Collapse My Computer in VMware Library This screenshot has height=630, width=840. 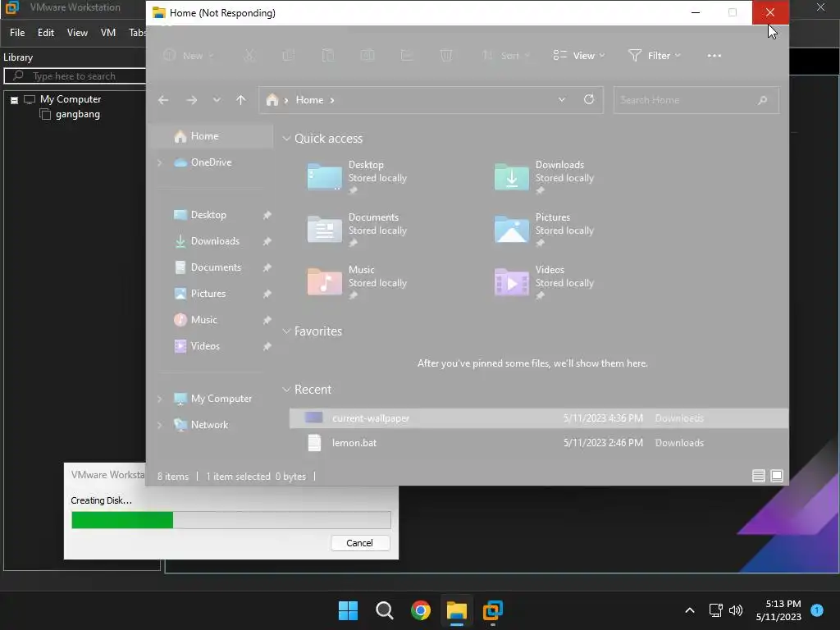(x=15, y=100)
